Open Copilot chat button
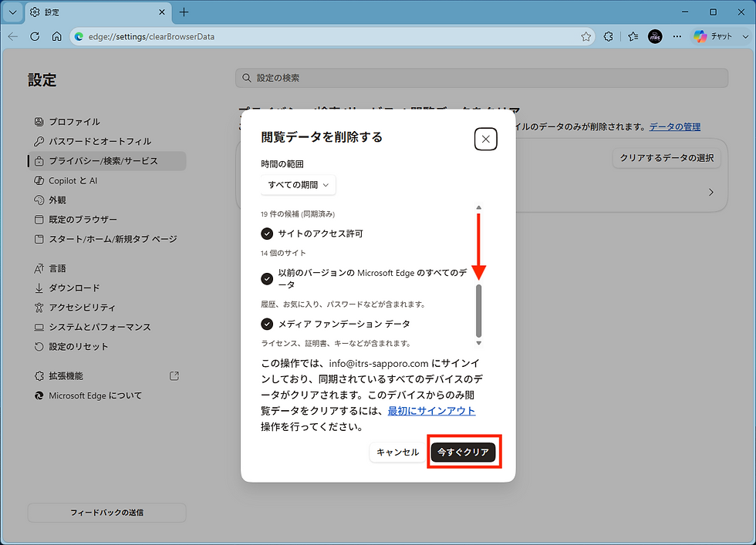This screenshot has height=545, width=756. tap(713, 37)
